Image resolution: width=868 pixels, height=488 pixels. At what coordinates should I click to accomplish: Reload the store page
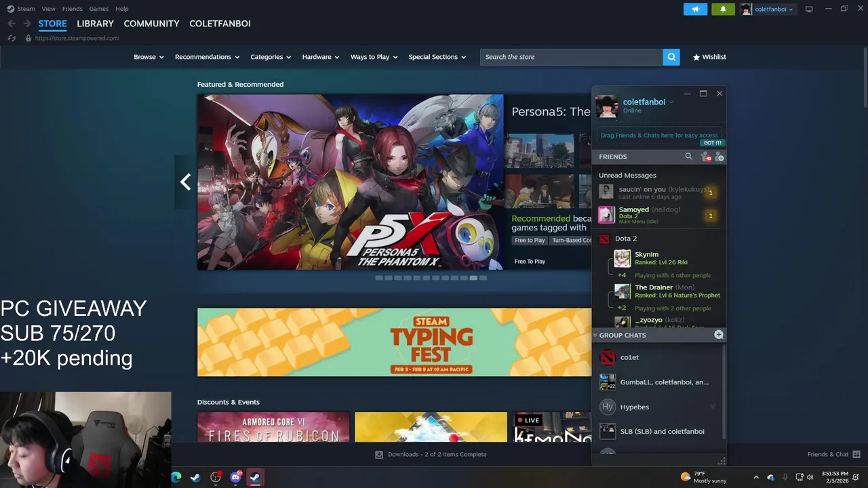tap(12, 38)
